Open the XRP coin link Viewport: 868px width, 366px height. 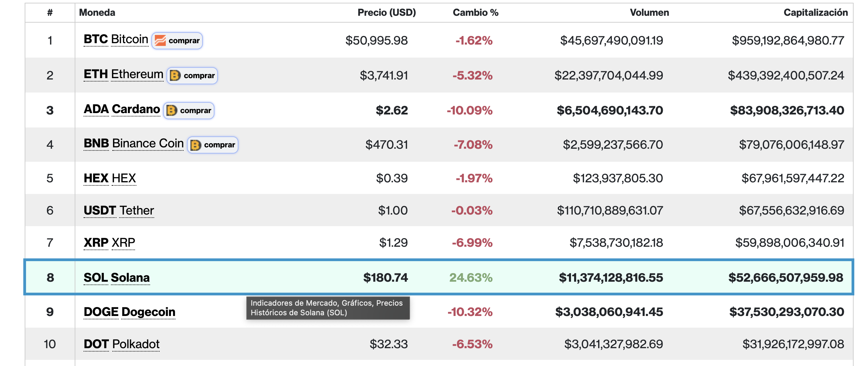tap(109, 243)
